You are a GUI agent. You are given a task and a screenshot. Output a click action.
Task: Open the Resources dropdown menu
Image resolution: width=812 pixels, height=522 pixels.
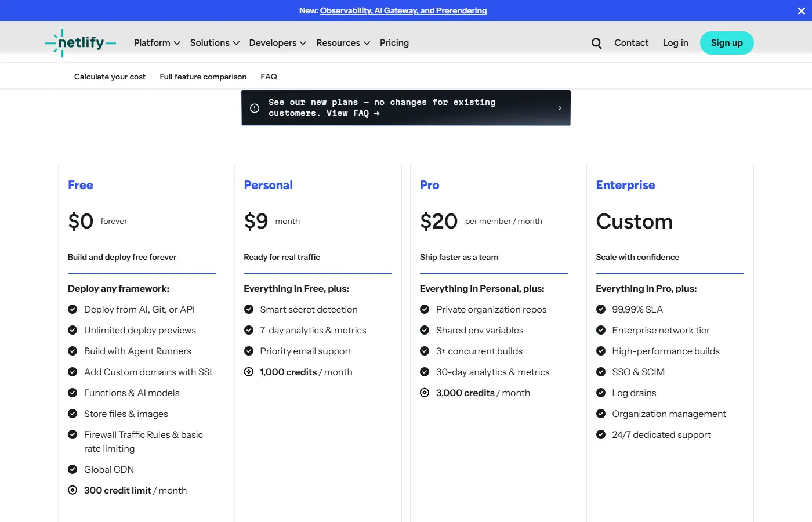(x=343, y=43)
